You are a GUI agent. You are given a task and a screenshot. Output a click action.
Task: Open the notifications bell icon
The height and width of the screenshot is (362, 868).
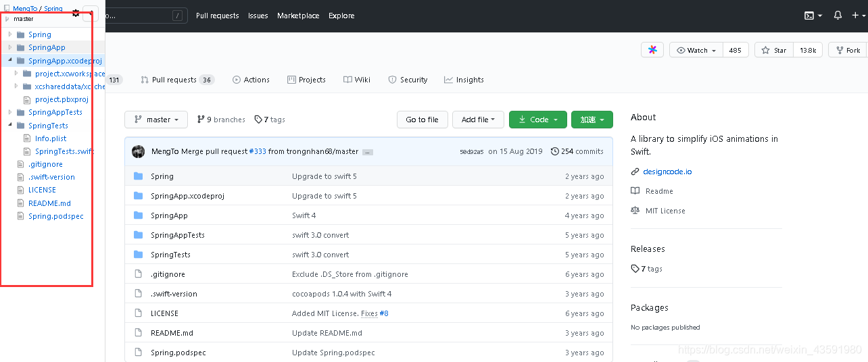838,15
